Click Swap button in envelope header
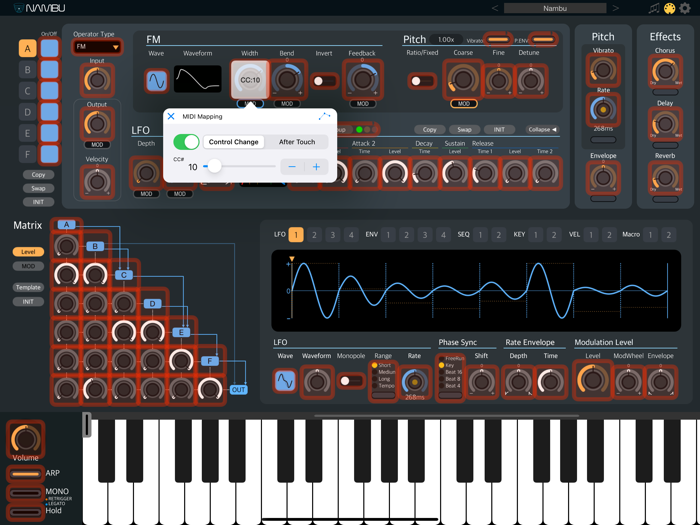Viewport: 700px width, 525px height. (x=464, y=129)
